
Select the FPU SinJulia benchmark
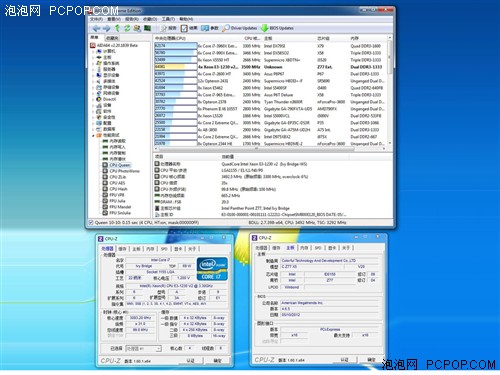click(116, 213)
